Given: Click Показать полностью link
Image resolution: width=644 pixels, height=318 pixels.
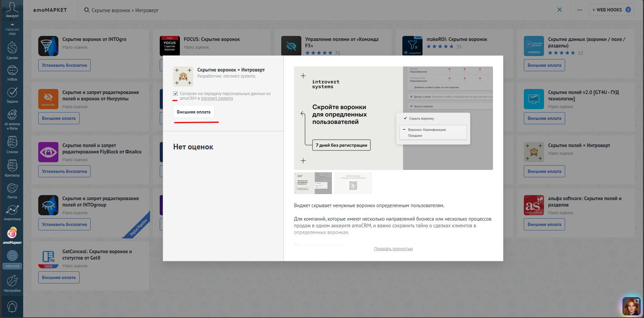Looking at the screenshot, I should [x=393, y=249].
